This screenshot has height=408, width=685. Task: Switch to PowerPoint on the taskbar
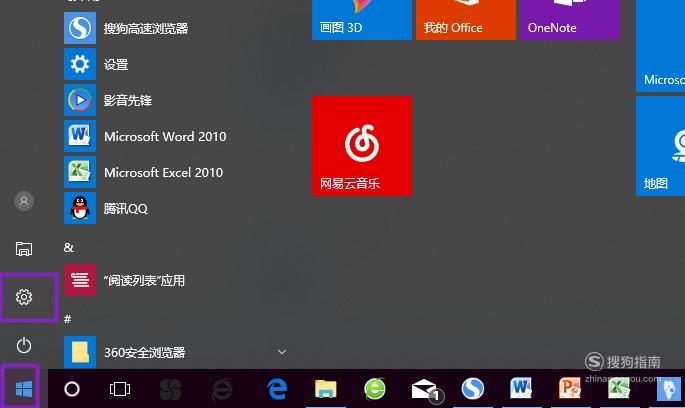570,388
